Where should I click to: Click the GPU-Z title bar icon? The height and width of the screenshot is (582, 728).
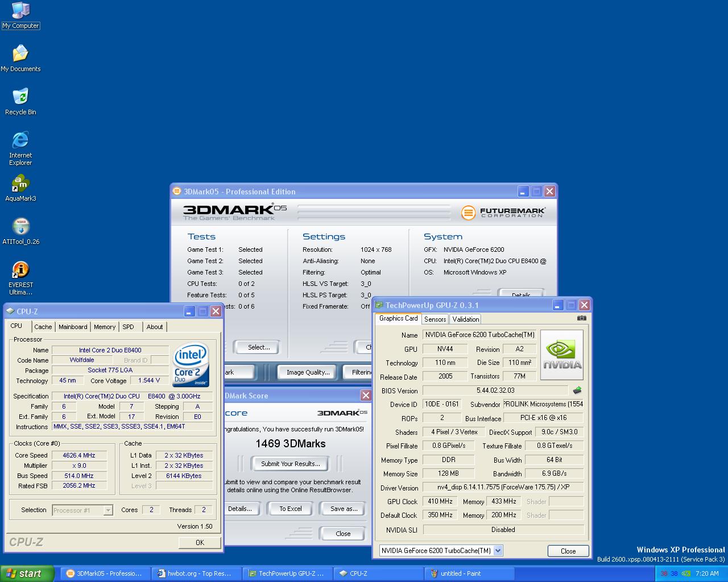pyautogui.click(x=379, y=305)
